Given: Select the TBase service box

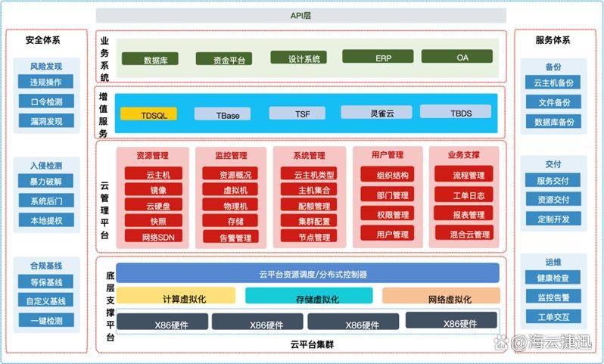Looking at the screenshot, I should (223, 114).
